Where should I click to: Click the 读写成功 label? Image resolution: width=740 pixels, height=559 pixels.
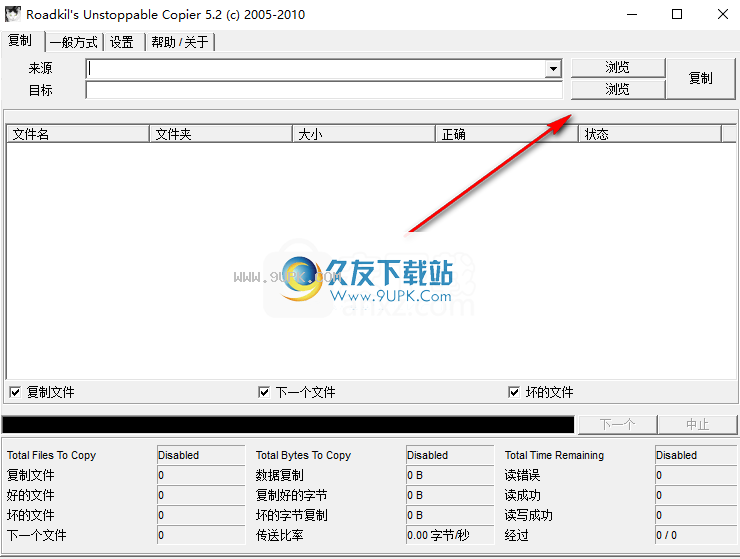click(529, 515)
